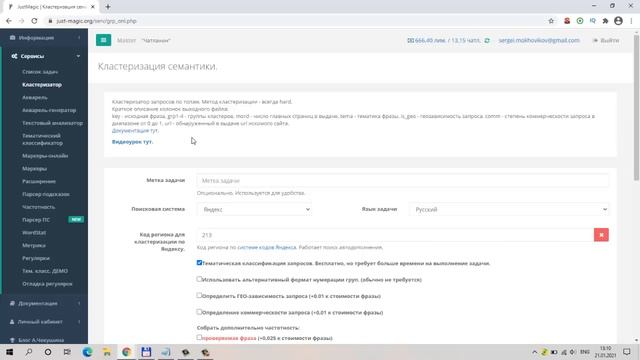Tick the red 'проверяемая фраза' frequency checkbox
The image size is (640, 360).
pos(199,338)
